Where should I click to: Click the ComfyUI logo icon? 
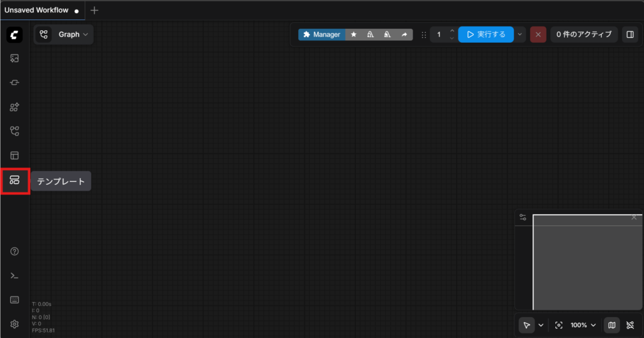14,35
